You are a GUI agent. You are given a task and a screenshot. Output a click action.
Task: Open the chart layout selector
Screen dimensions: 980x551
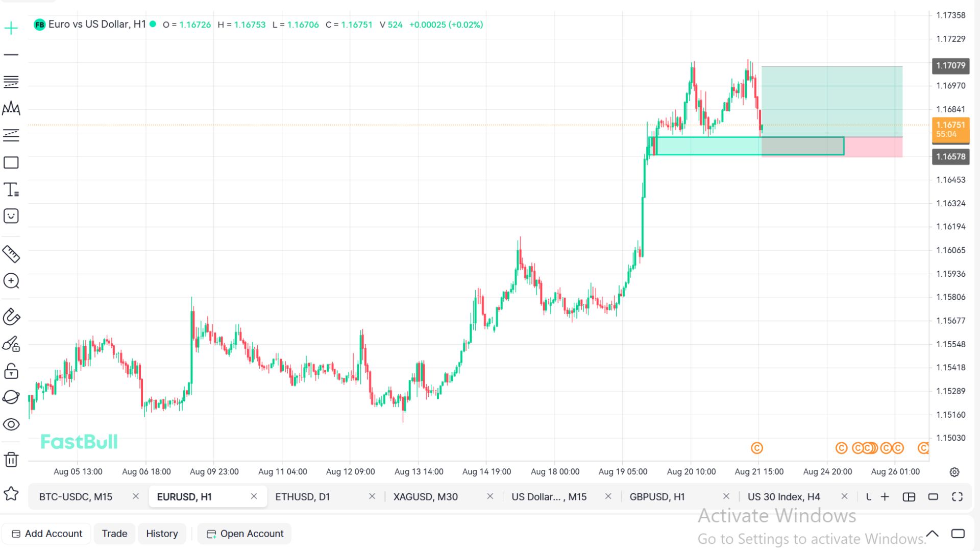click(909, 497)
